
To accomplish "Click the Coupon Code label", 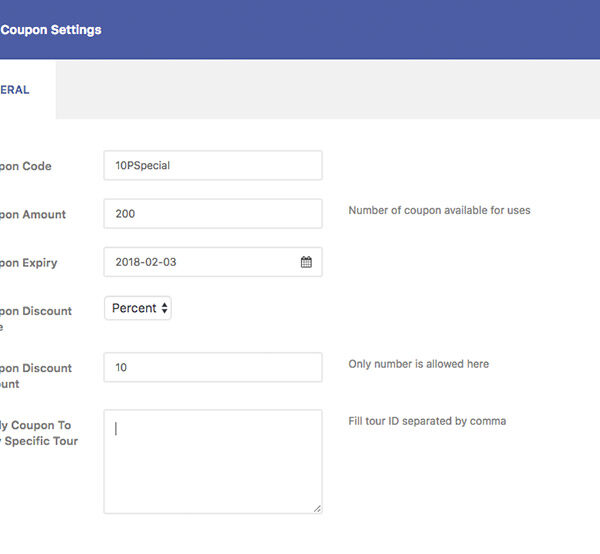I will tap(26, 166).
